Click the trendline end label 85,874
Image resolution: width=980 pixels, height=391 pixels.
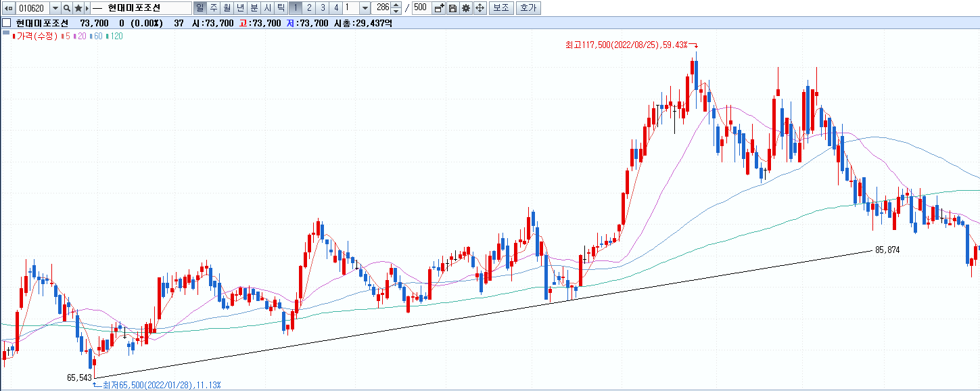tap(887, 250)
